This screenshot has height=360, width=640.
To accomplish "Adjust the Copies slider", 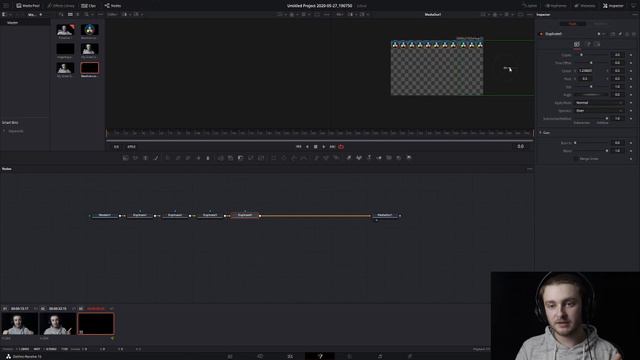I will 592,55.
